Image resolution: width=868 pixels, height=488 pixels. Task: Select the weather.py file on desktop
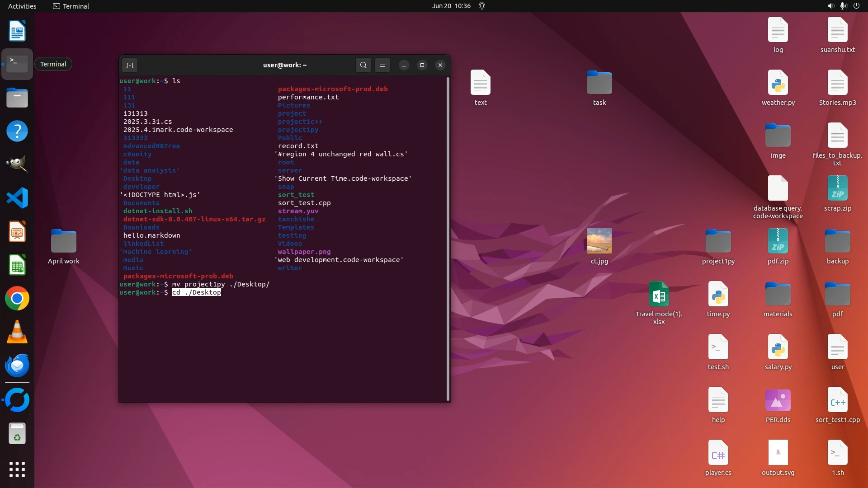coord(778,84)
